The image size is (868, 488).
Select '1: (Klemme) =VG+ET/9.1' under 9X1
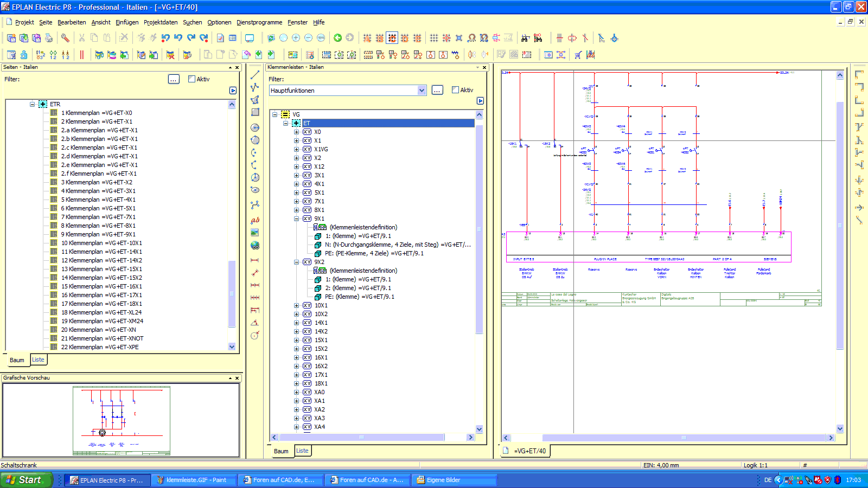358,236
